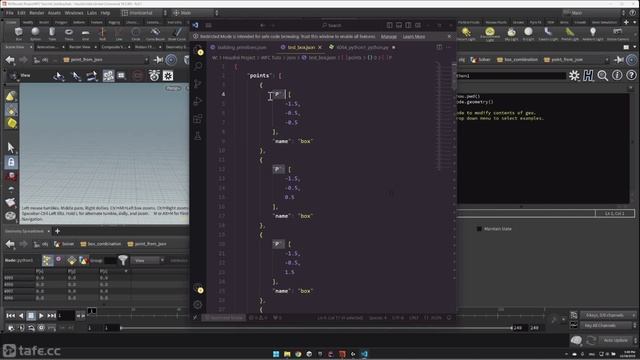This screenshot has width=640, height=360.
Task: Expand the point_from_json path dropdown in viewport
Action: click(x=146, y=60)
